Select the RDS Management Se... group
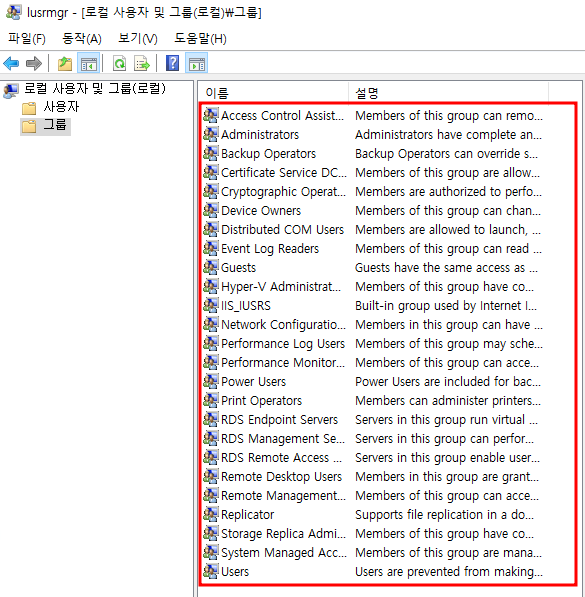 (283, 439)
